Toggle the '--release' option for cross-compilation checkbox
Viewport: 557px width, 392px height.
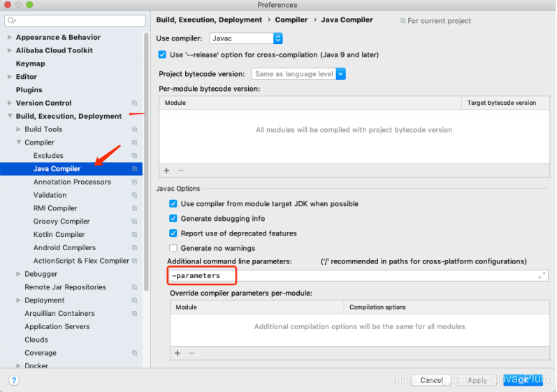coord(162,55)
